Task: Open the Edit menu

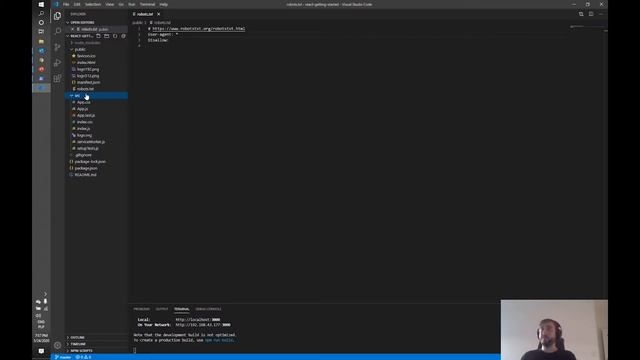Action: (77, 4)
